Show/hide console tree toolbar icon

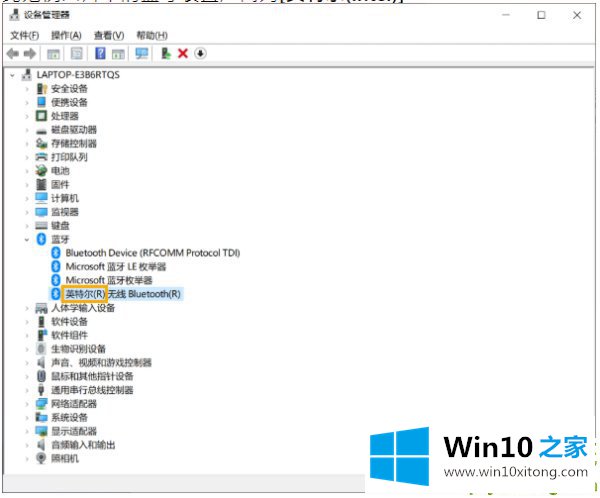[53, 54]
